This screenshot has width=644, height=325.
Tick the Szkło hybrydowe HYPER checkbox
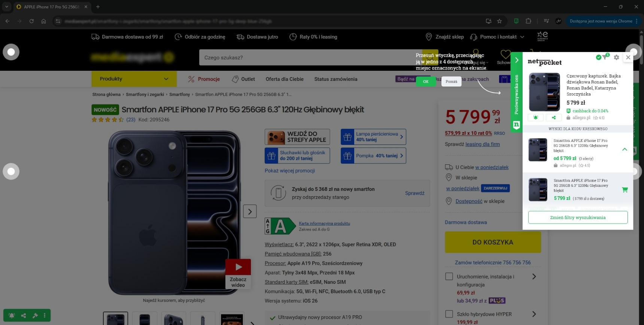click(449, 314)
